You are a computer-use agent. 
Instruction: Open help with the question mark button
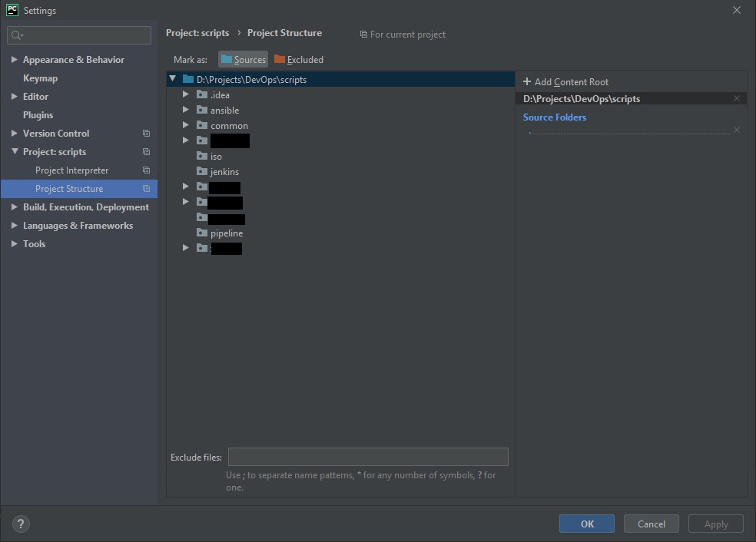click(x=21, y=524)
